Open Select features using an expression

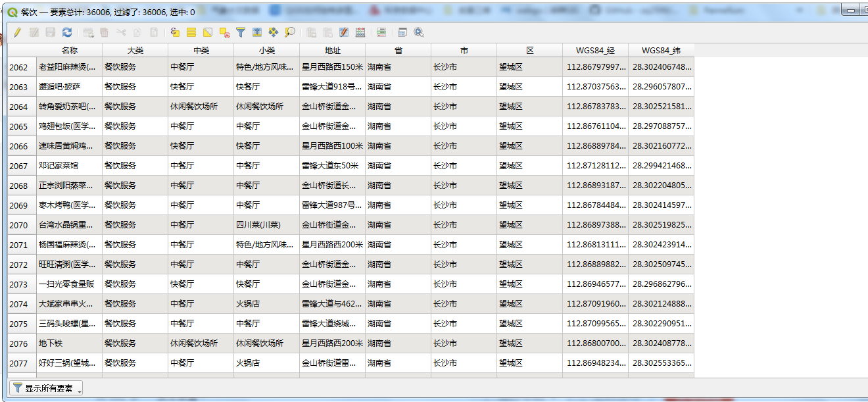coord(175,32)
